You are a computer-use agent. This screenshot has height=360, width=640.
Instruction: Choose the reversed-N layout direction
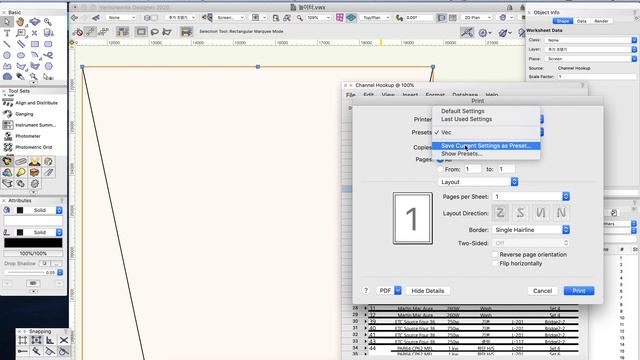pyautogui.click(x=541, y=213)
